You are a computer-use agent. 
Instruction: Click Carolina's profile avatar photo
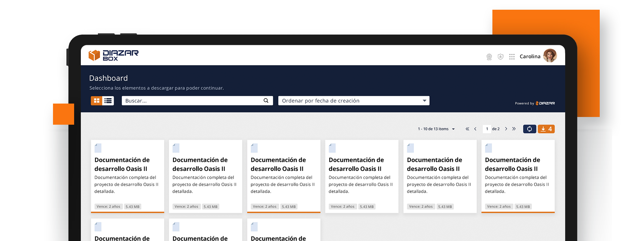tap(550, 56)
